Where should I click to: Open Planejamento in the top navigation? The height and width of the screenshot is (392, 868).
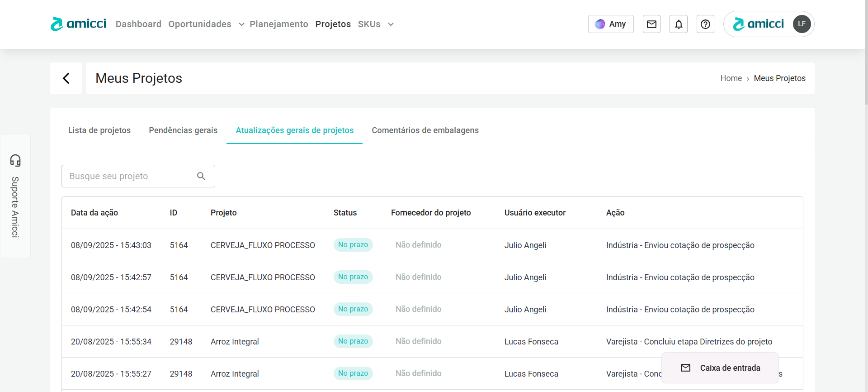pyautogui.click(x=279, y=24)
